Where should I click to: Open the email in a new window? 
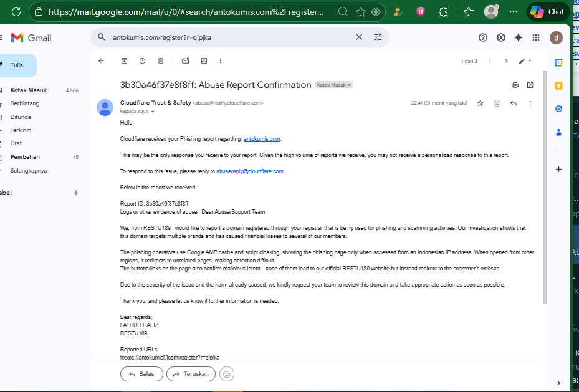pyautogui.click(x=530, y=85)
